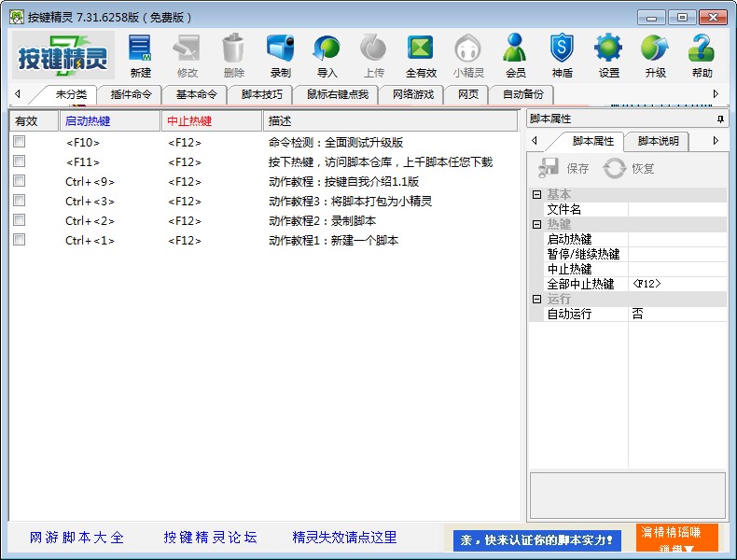The height and width of the screenshot is (560, 737).
Task: Click the 修改 (Modify) toolbar icon
Action: pos(188,55)
